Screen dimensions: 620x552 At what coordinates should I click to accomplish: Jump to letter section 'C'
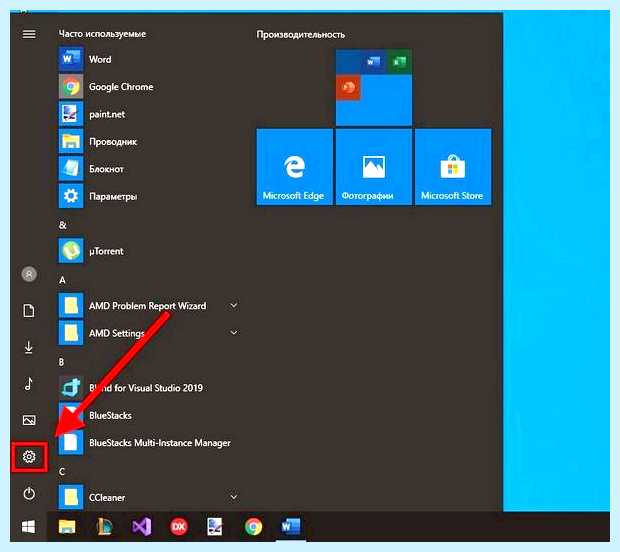click(62, 472)
